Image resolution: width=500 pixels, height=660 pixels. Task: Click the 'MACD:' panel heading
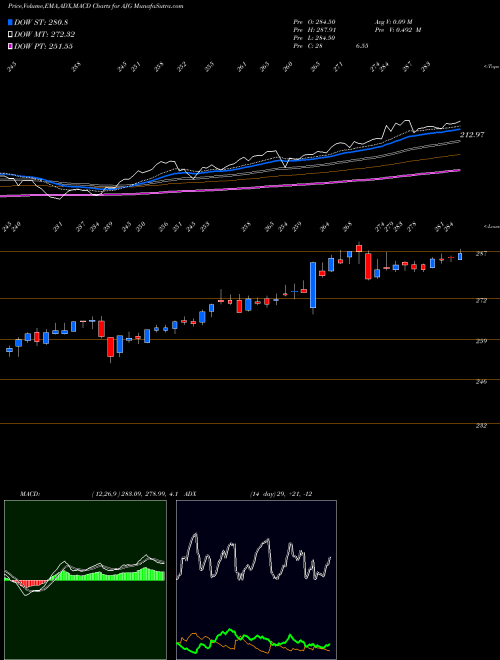(x=30, y=494)
